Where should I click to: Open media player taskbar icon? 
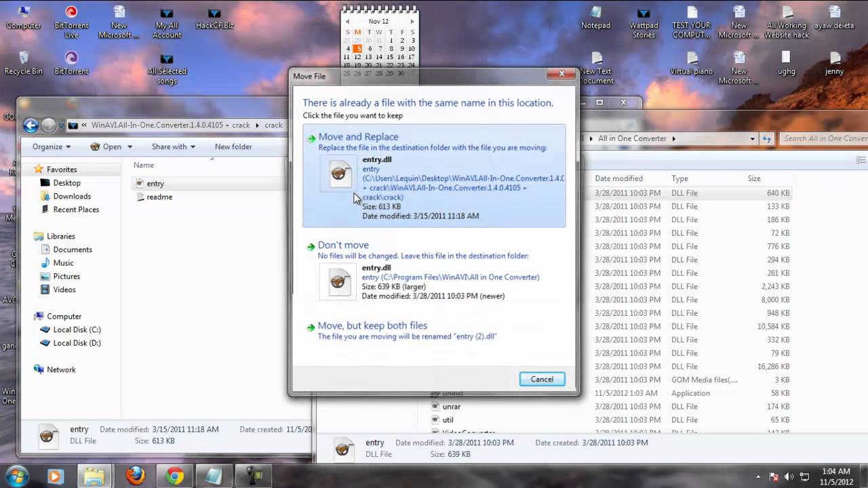(x=54, y=476)
